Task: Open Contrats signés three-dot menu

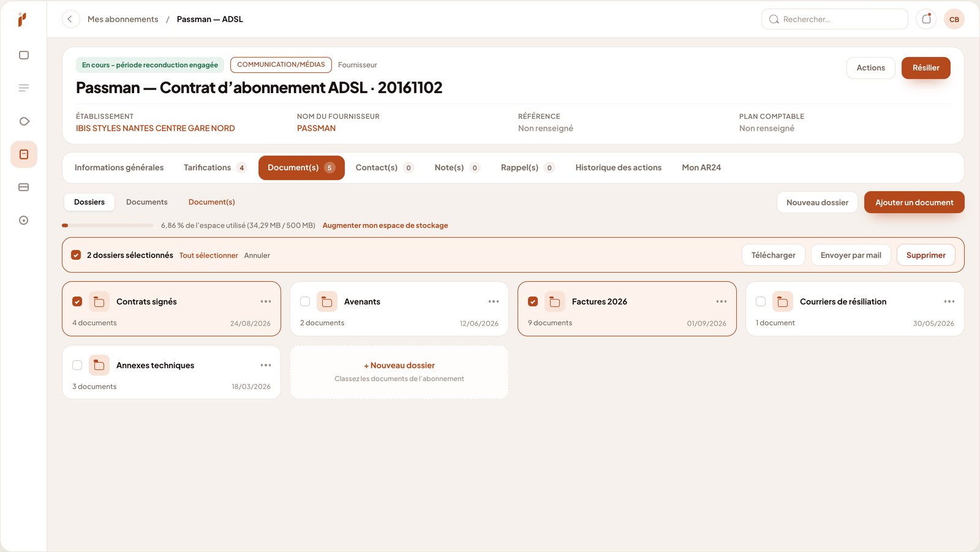Action: pos(266,301)
